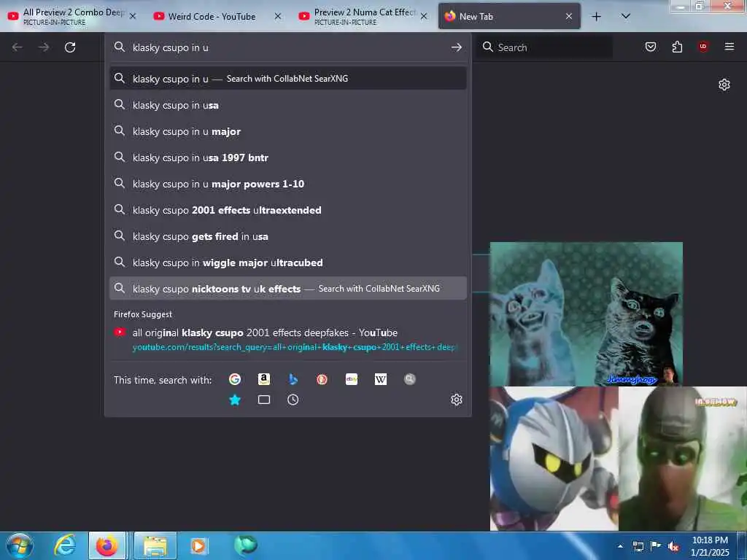This screenshot has width=747, height=560.
Task: Select suggestion 'klasky csupo in usa 1997 bntr'
Action: tap(287, 157)
